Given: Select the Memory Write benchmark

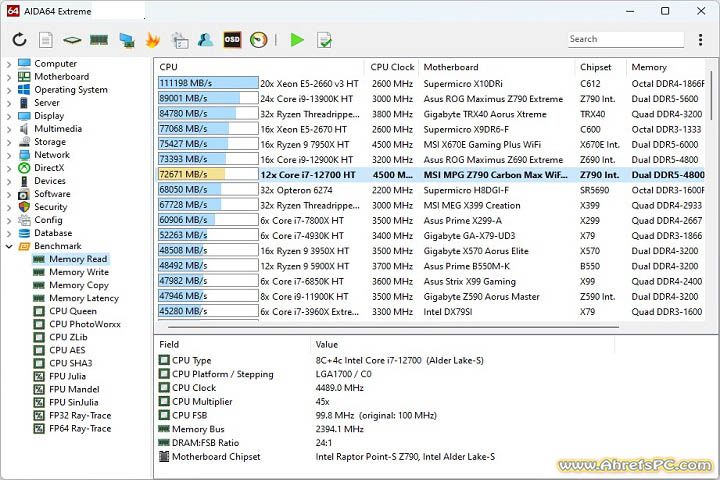Looking at the screenshot, I should [79, 272].
